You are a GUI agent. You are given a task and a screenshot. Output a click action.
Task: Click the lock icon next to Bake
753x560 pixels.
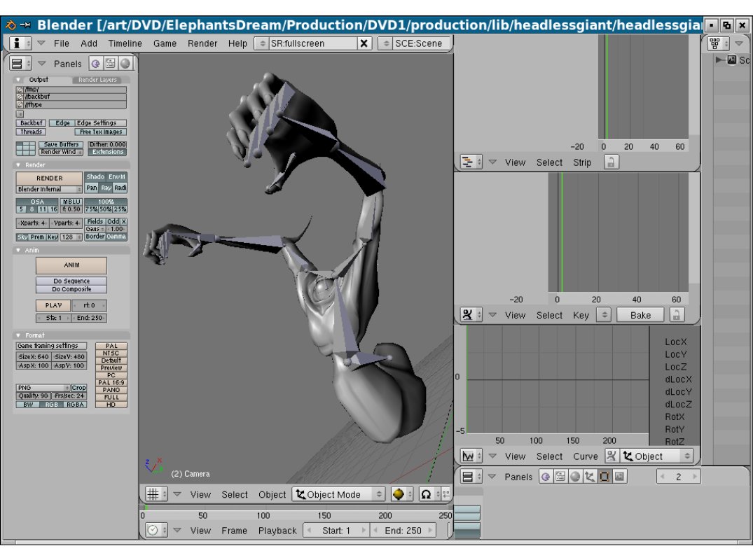tap(676, 315)
